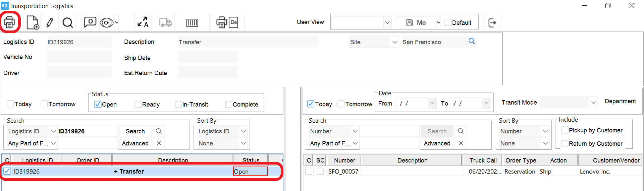Uncheck the Open status checkbox

pyautogui.click(x=98, y=105)
